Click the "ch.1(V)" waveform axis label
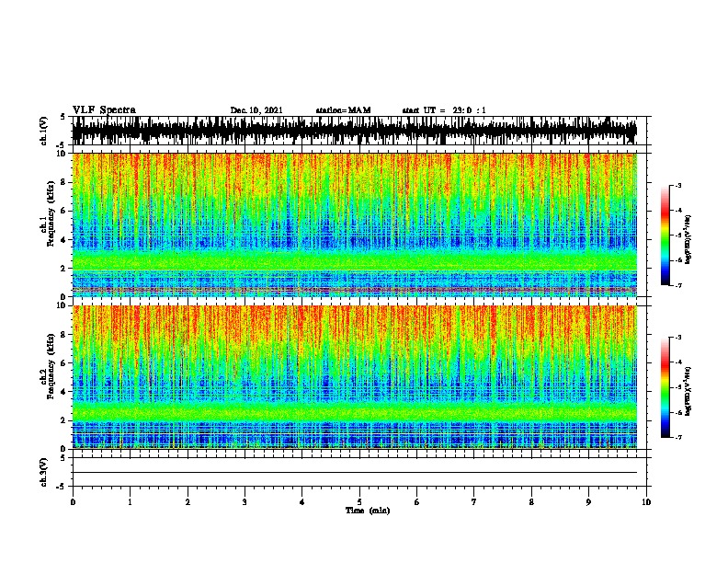Viewport: 728px width, 563px height. [43, 131]
